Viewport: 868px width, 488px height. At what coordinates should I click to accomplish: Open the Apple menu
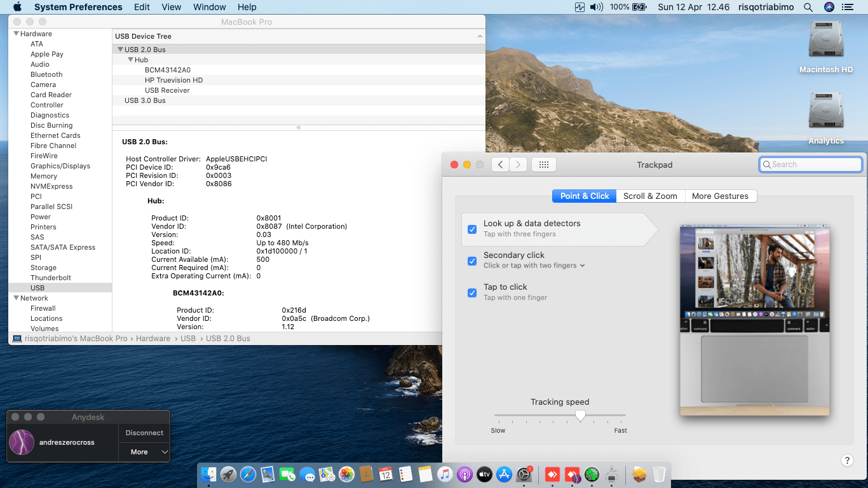pyautogui.click(x=17, y=7)
